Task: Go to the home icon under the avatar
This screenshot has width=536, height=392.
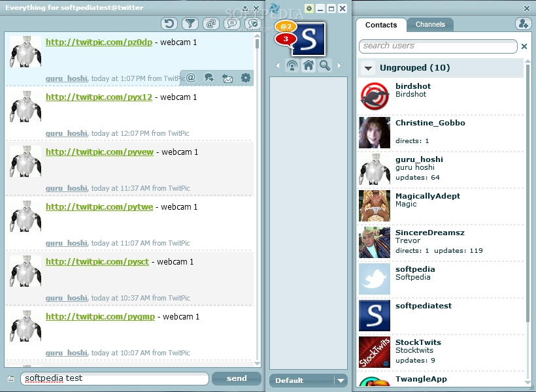Action: [x=309, y=65]
